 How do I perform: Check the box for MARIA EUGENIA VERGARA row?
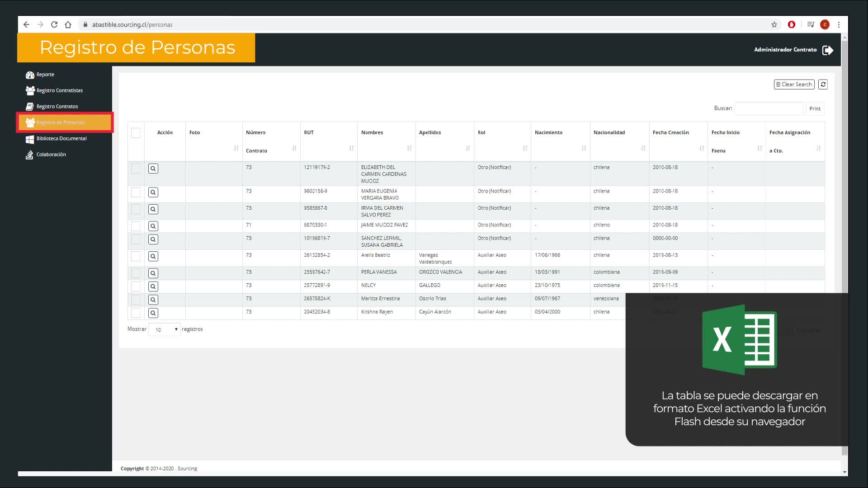pos(136,192)
